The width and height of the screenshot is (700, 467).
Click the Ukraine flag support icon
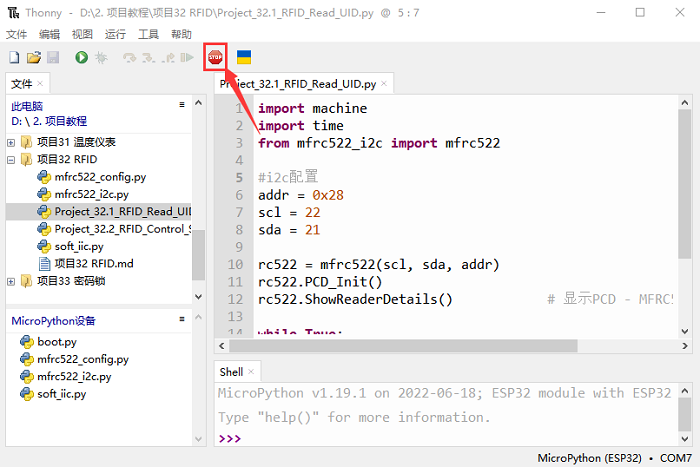click(x=243, y=58)
